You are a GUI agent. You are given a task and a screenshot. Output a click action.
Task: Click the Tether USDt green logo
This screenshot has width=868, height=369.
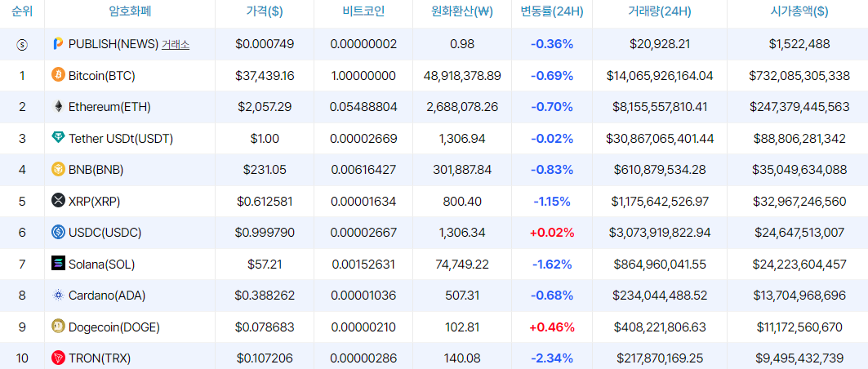click(x=58, y=138)
